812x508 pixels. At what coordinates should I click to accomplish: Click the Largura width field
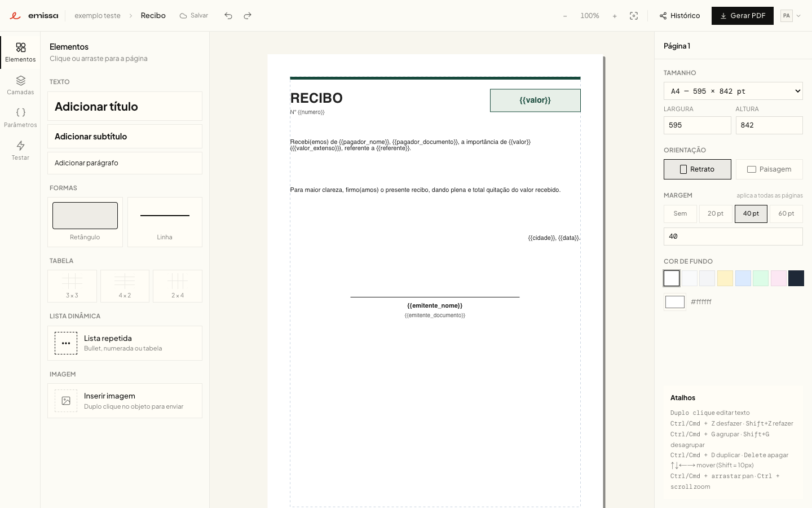(698, 125)
